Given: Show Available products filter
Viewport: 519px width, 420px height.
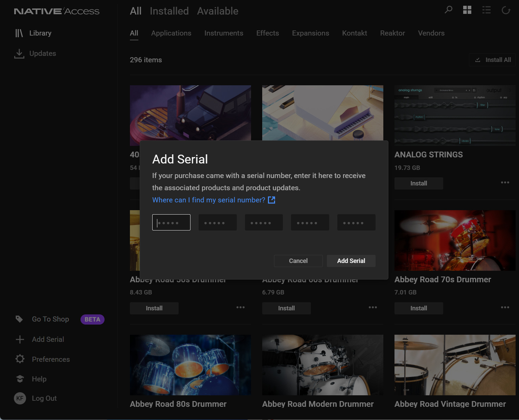Looking at the screenshot, I should pos(218,11).
